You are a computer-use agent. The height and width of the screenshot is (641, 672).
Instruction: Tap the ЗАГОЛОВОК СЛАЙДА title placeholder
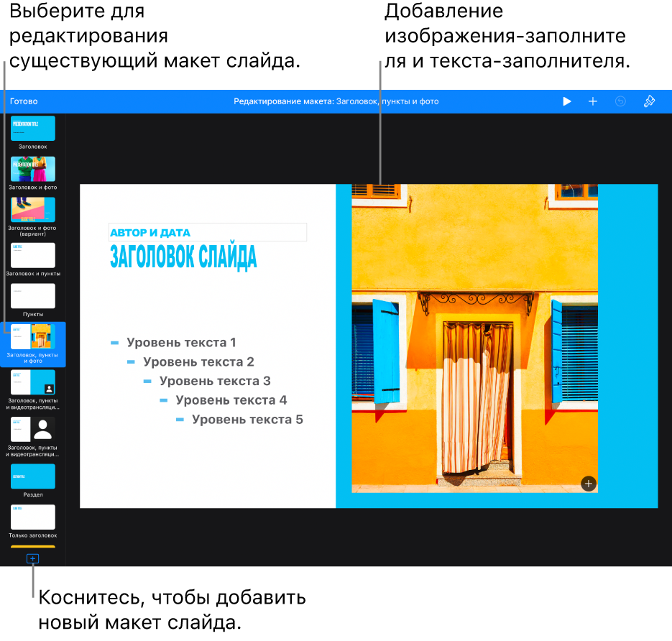pos(183,257)
